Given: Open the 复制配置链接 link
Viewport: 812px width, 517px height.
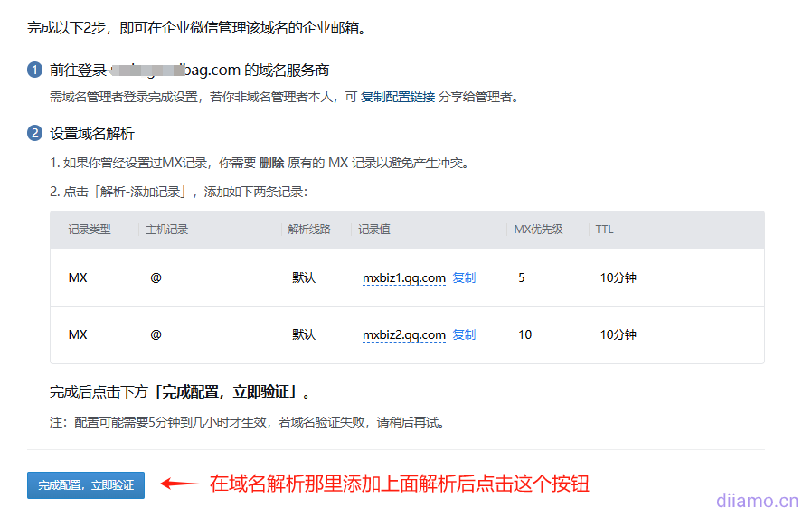Looking at the screenshot, I should pyautogui.click(x=397, y=97).
